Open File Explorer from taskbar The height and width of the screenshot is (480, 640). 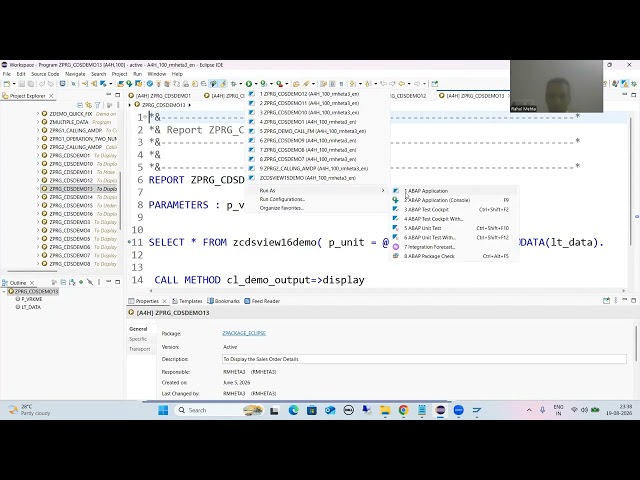pyautogui.click(x=385, y=410)
